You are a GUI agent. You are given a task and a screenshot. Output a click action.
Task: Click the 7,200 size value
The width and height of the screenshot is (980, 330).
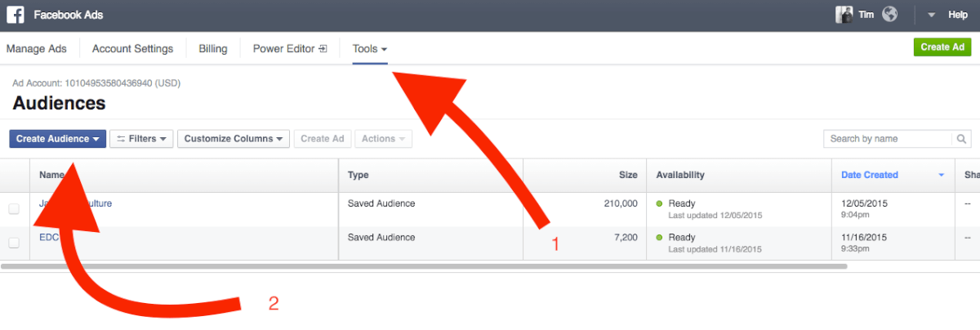click(x=624, y=238)
